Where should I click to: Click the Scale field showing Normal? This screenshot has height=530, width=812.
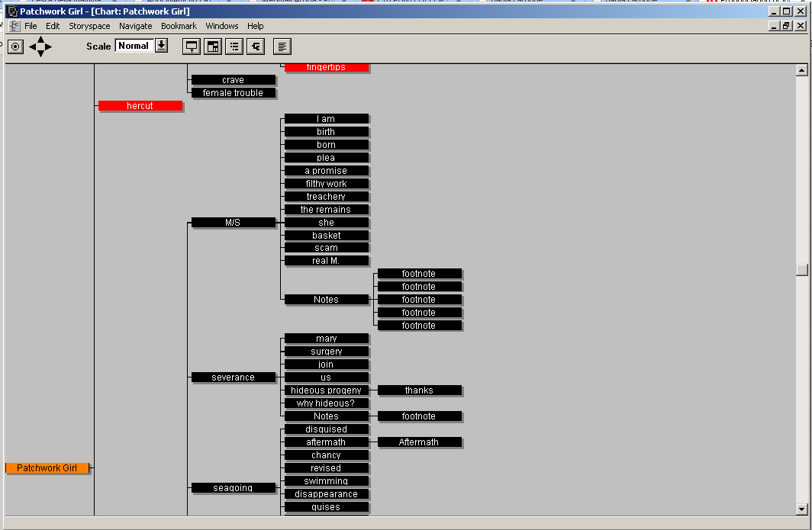pos(134,46)
